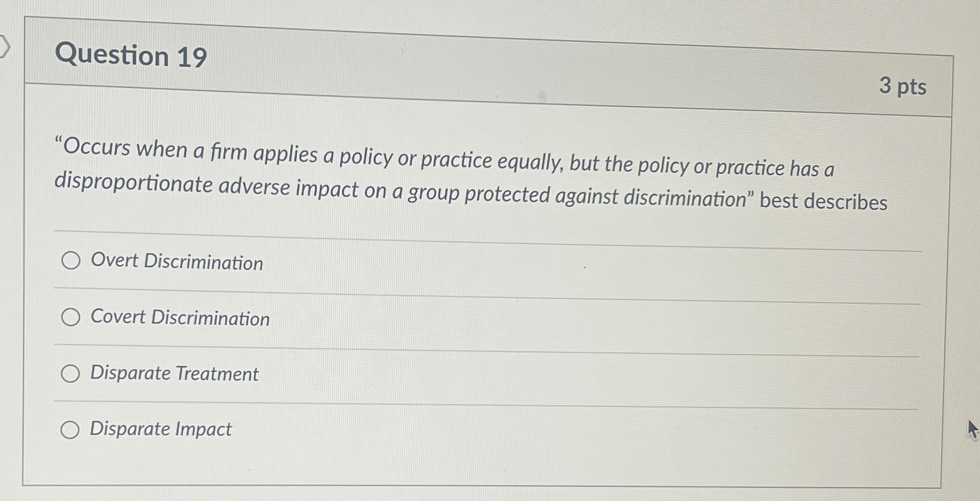Click the Covert Discrimination answer text
This screenshot has width=980, height=501.
(x=180, y=317)
